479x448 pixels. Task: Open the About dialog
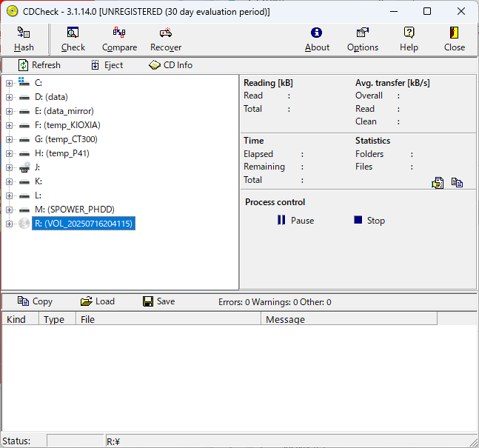tap(317, 33)
